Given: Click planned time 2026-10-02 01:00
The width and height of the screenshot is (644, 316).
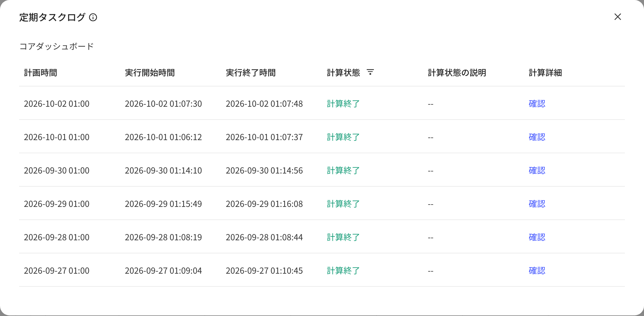Looking at the screenshot, I should (57, 104).
